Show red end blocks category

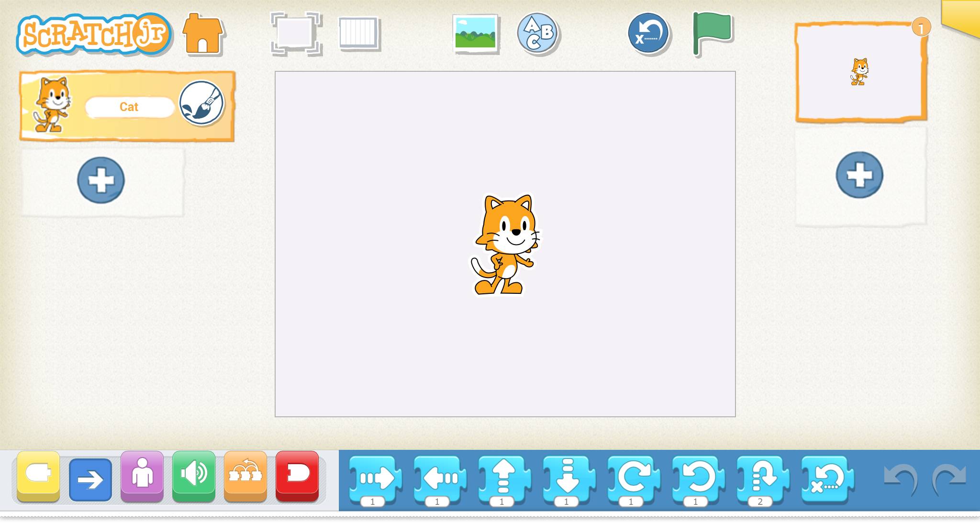click(297, 476)
